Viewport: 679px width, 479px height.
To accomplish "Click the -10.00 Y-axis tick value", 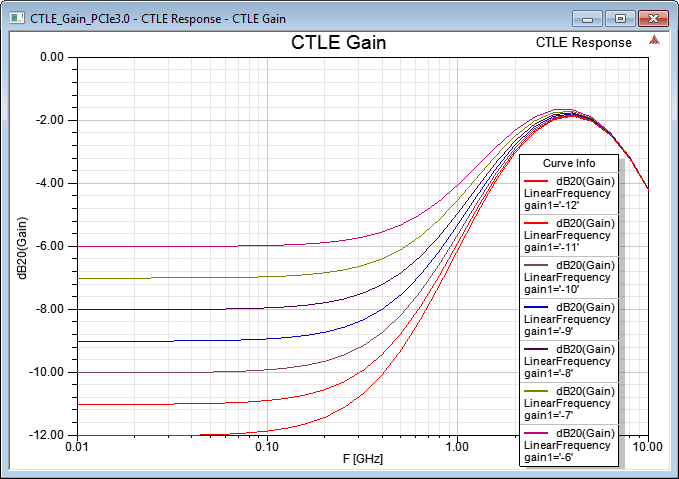I will 46,372.
